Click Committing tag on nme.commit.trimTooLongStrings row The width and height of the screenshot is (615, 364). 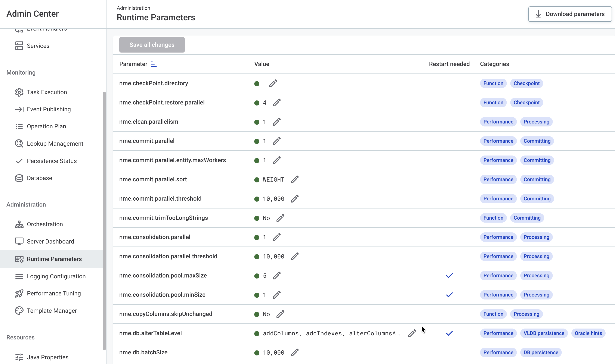[x=527, y=218]
